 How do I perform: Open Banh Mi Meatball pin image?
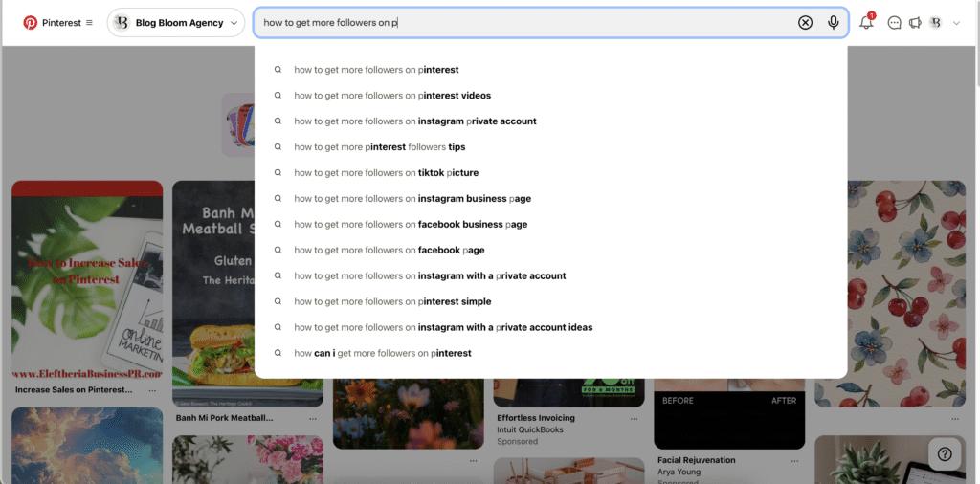point(213,294)
